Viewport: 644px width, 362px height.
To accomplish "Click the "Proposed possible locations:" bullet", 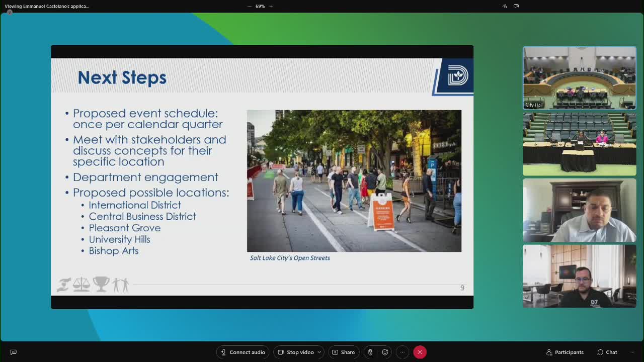I will (151, 193).
